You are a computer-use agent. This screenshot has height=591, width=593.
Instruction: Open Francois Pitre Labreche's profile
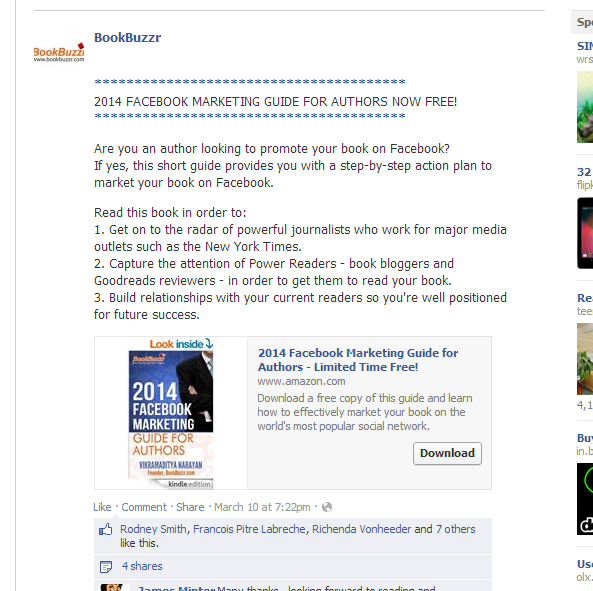[x=249, y=529]
